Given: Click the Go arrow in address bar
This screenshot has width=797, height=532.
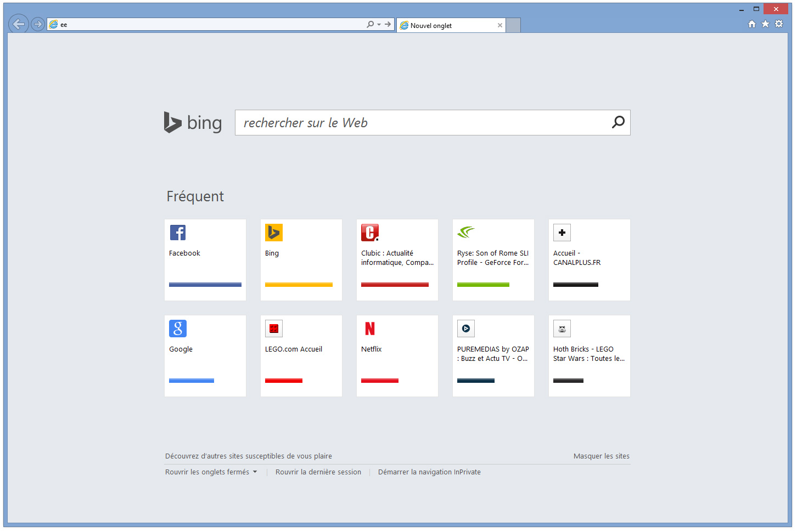Looking at the screenshot, I should [388, 24].
